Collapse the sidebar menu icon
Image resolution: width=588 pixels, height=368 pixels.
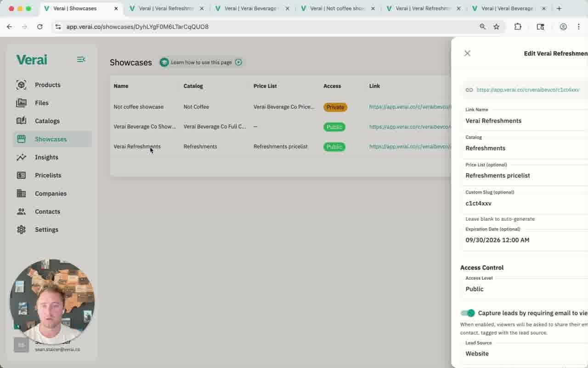(x=81, y=59)
